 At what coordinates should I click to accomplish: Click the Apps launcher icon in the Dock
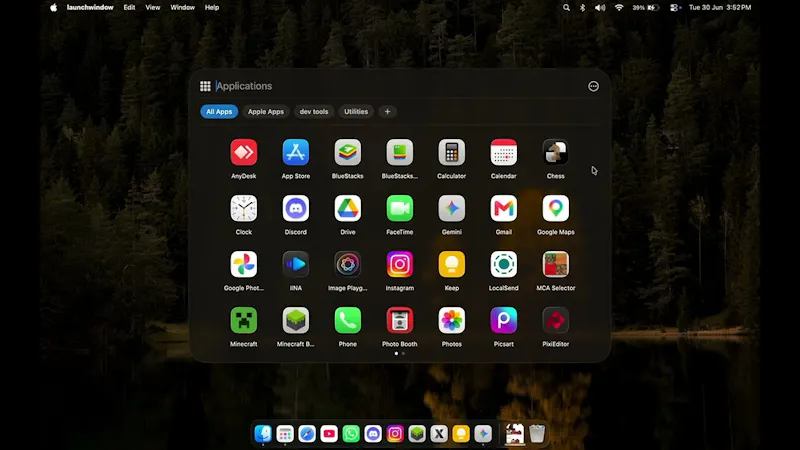(x=285, y=434)
